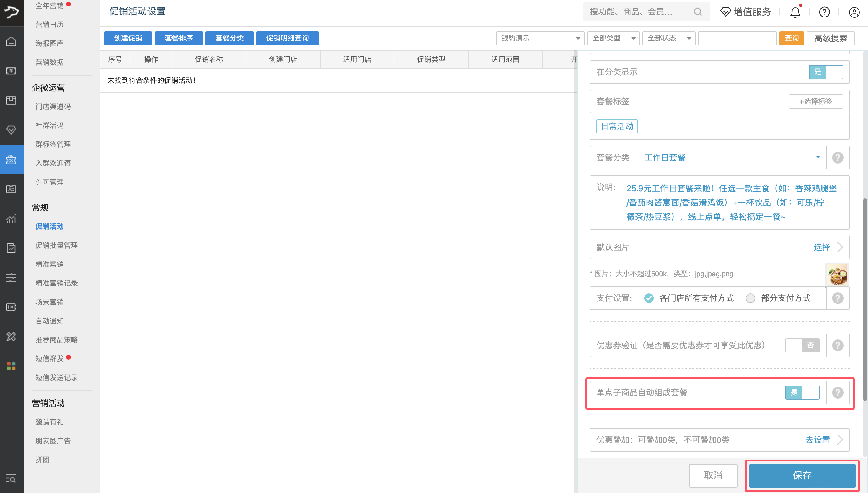Expand the 全部类型 dropdown
868x493 pixels.
pos(613,38)
